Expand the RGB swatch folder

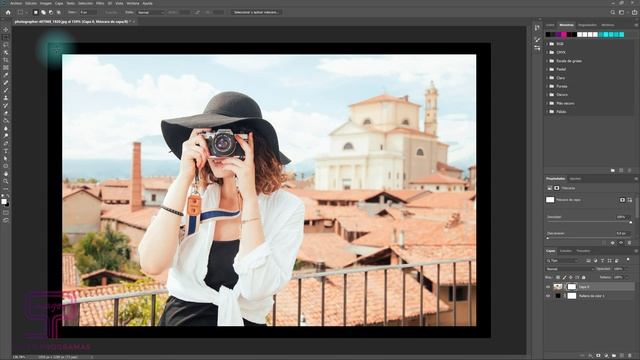point(547,44)
